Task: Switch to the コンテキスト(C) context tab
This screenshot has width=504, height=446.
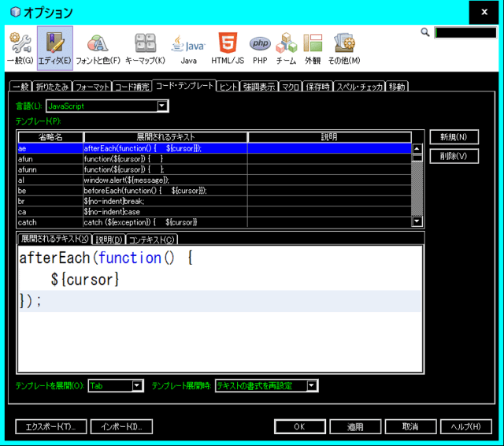Action: [x=151, y=240]
